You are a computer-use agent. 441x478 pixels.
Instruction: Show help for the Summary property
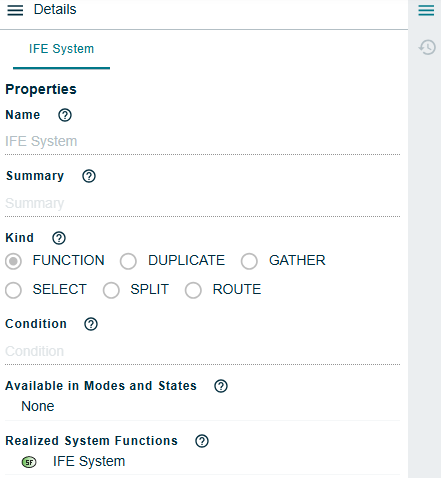pos(89,176)
